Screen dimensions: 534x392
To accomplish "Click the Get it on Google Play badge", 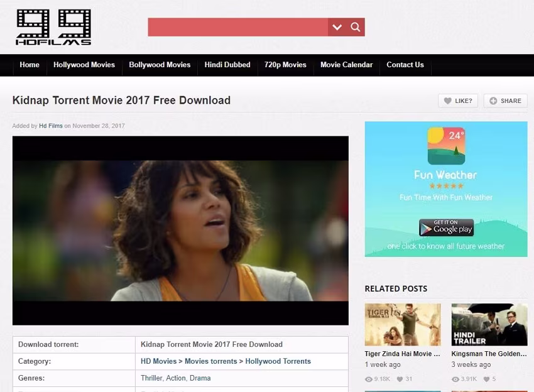I will click(x=446, y=227).
